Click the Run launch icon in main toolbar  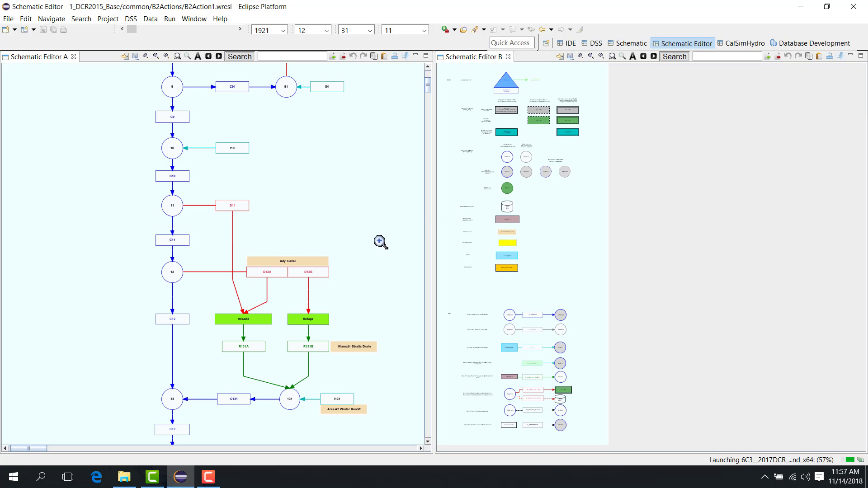445,30
